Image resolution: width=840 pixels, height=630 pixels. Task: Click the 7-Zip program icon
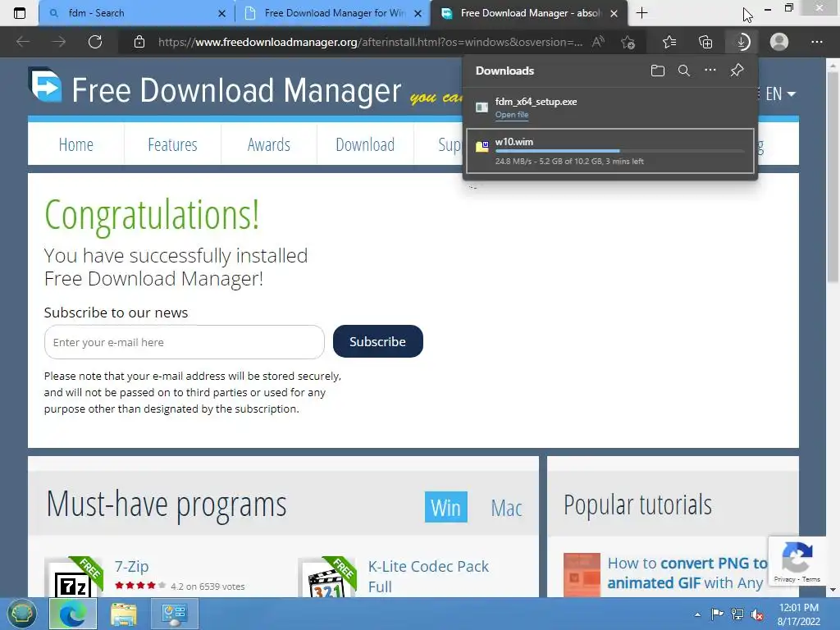point(73,577)
